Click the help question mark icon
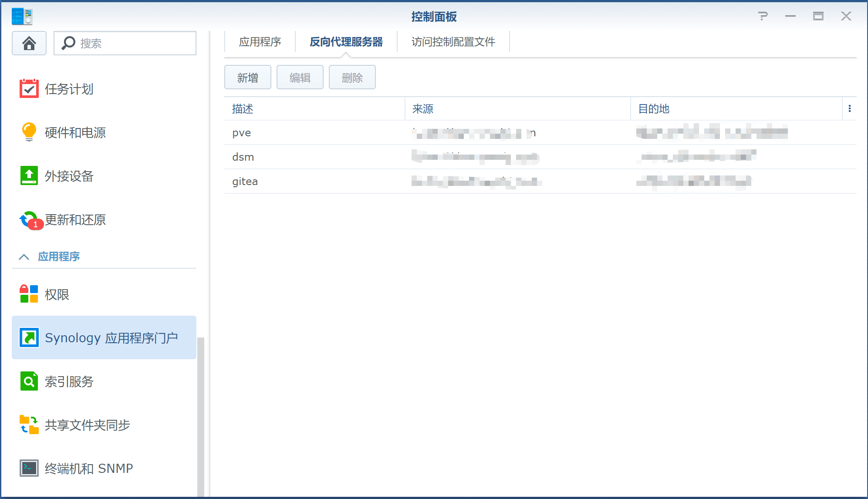Screen dimensions: 868x499 tap(763, 17)
